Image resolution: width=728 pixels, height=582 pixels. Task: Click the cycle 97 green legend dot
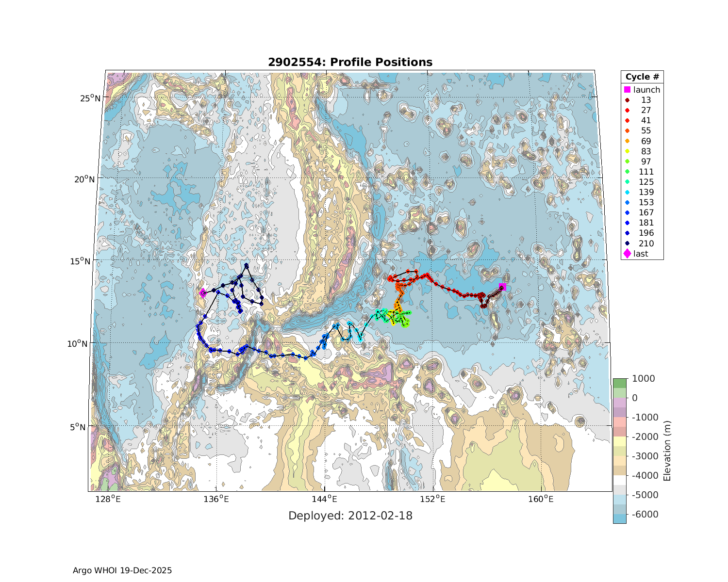tap(627, 162)
